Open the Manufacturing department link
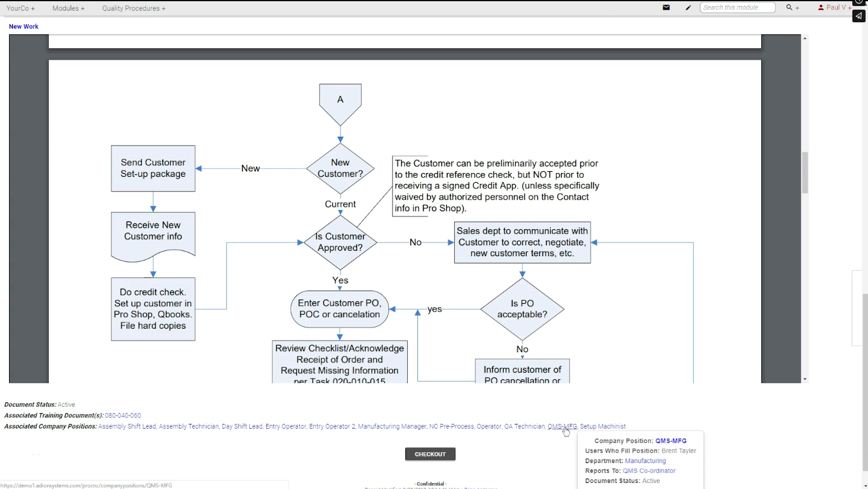 pyautogui.click(x=645, y=461)
